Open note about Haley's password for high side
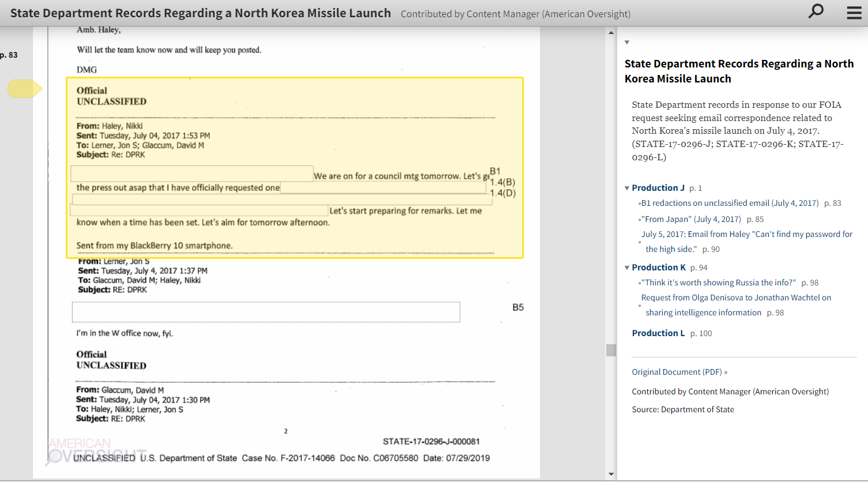 747,242
